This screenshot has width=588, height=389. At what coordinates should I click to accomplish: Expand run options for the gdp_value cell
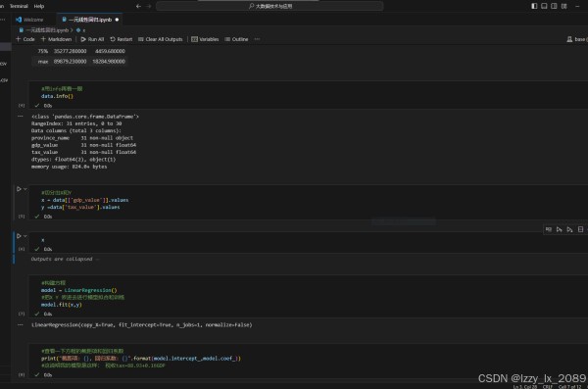[25, 189]
